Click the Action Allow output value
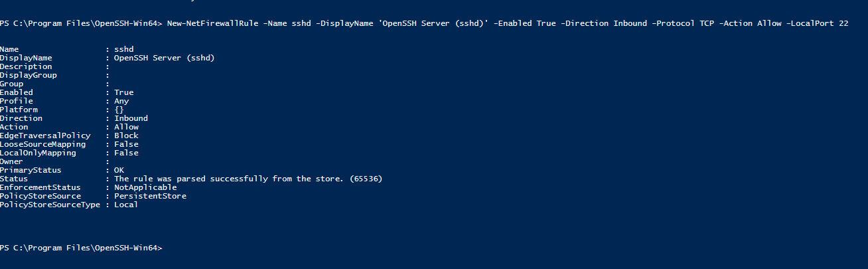868x269 pixels. [x=126, y=127]
